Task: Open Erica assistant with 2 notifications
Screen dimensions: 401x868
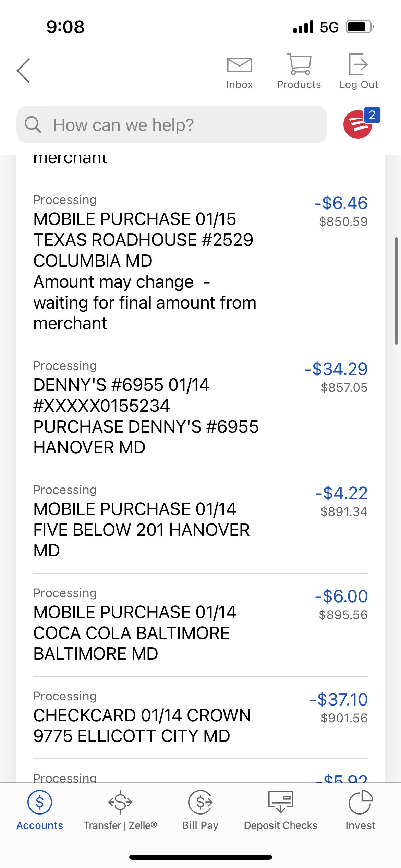Action: click(x=359, y=124)
